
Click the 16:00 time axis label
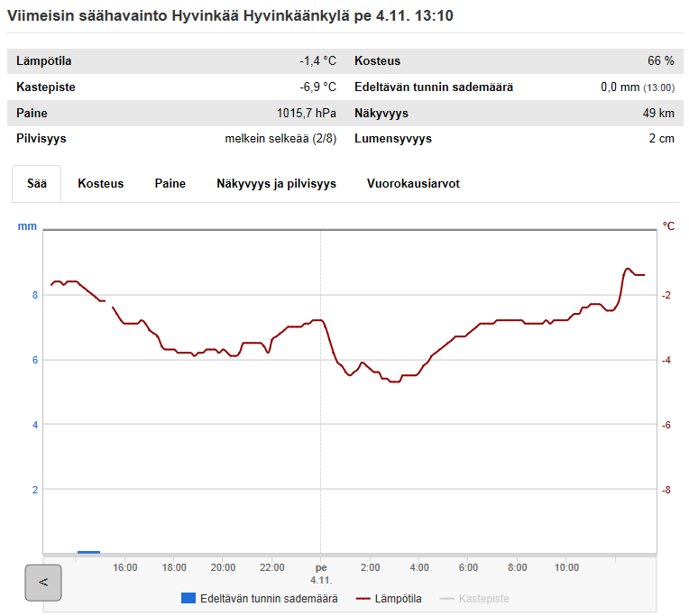click(x=125, y=567)
